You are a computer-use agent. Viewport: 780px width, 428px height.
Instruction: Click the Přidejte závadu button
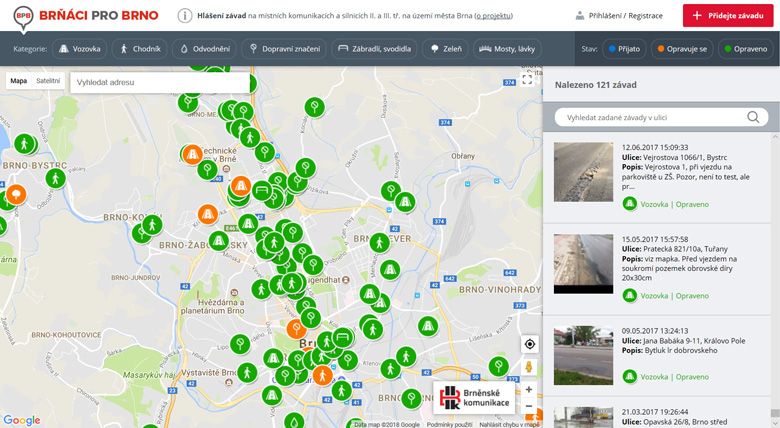[x=728, y=15]
